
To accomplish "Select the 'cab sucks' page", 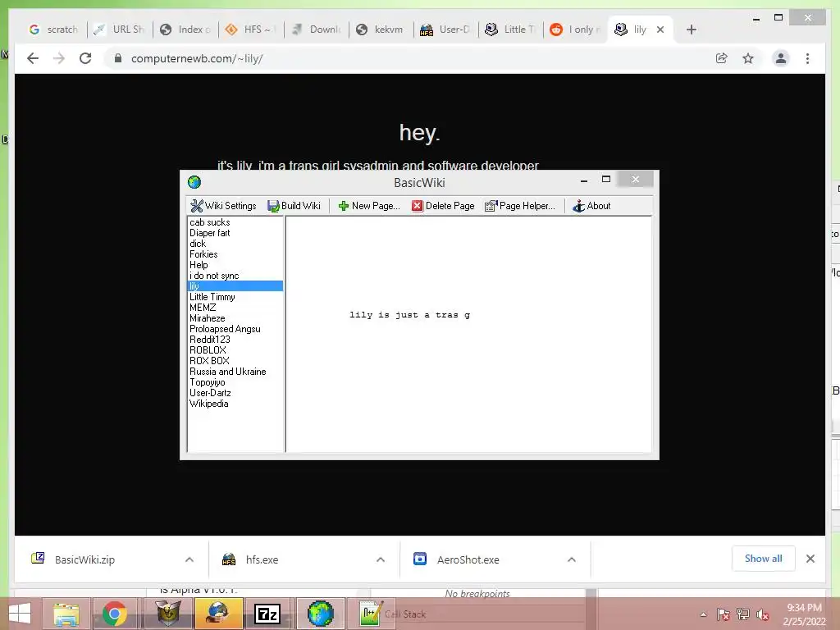I will tap(209, 221).
